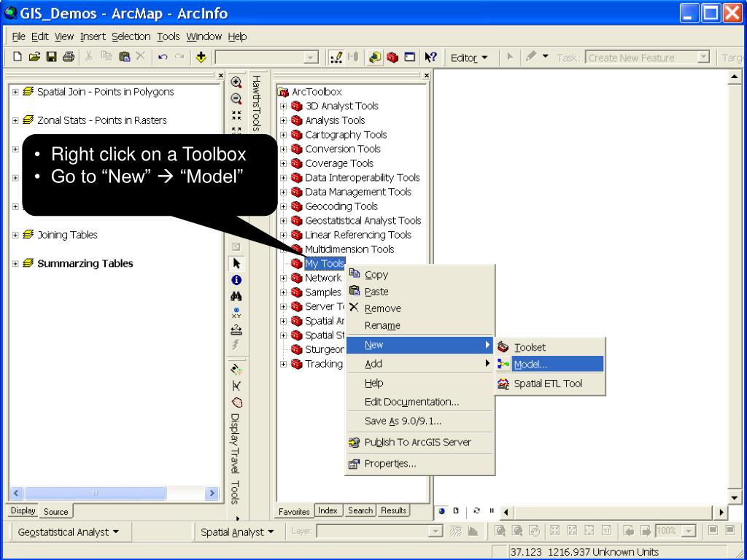Click the Pause Drawing icon
The height and width of the screenshot is (560, 747).
[x=492, y=511]
